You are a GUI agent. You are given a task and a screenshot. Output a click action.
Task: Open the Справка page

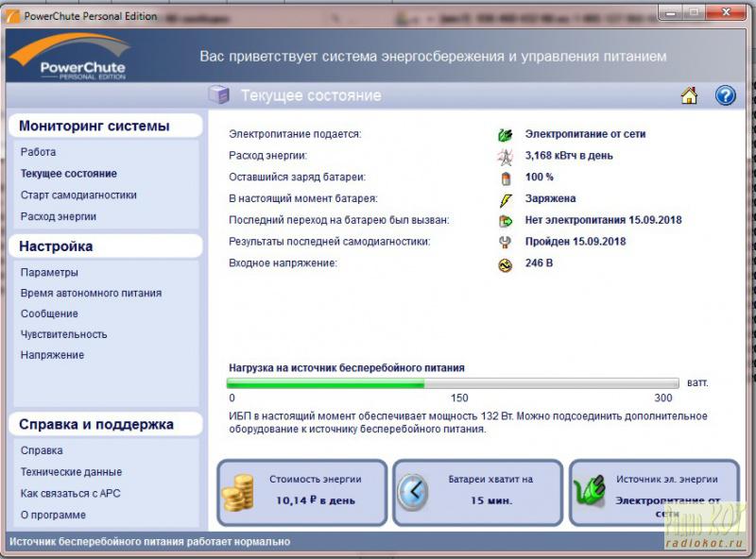pos(42,450)
